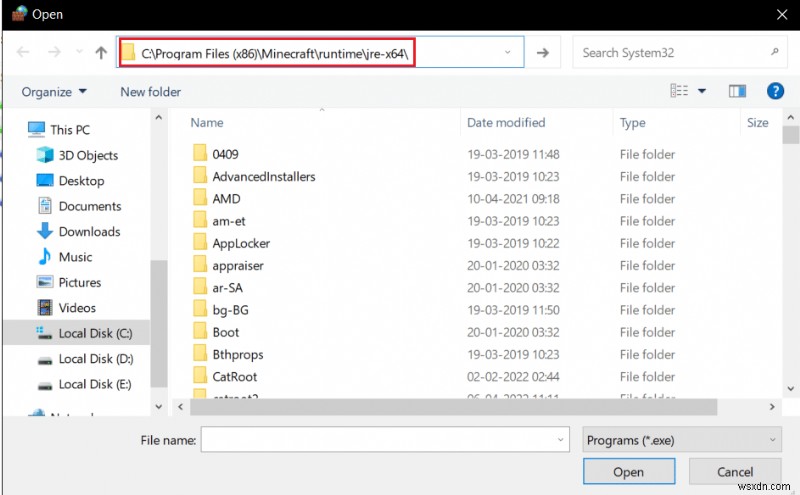
Task: Open the Help button
Action: pyautogui.click(x=775, y=91)
